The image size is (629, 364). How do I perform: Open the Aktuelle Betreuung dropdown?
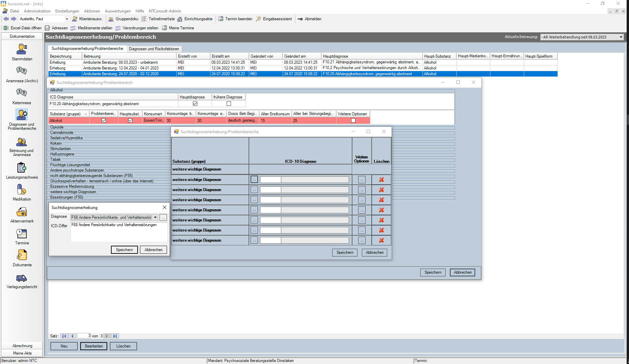click(621, 37)
